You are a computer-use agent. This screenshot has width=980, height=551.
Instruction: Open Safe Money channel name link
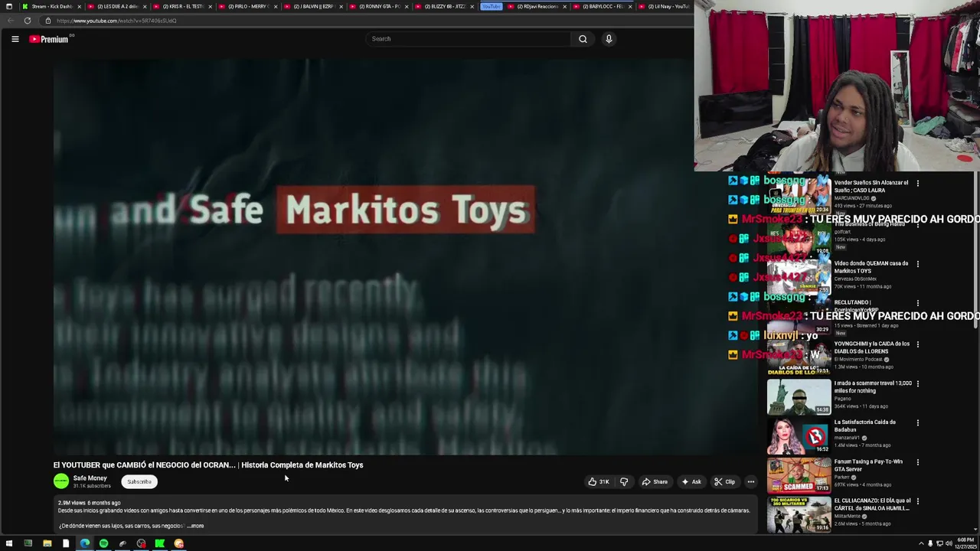[90, 478]
